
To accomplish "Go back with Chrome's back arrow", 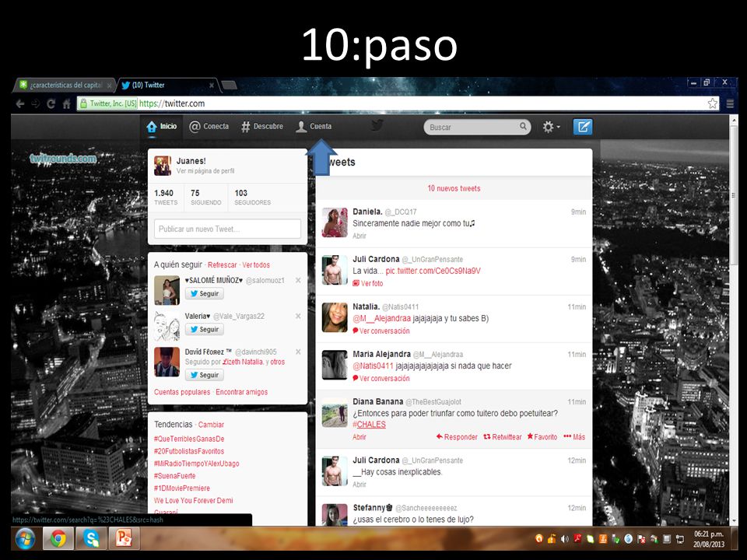I will pos(20,103).
